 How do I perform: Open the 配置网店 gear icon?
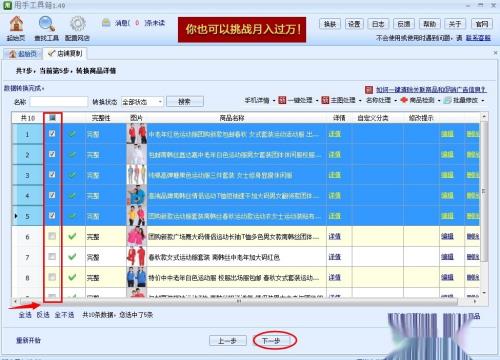[78, 24]
